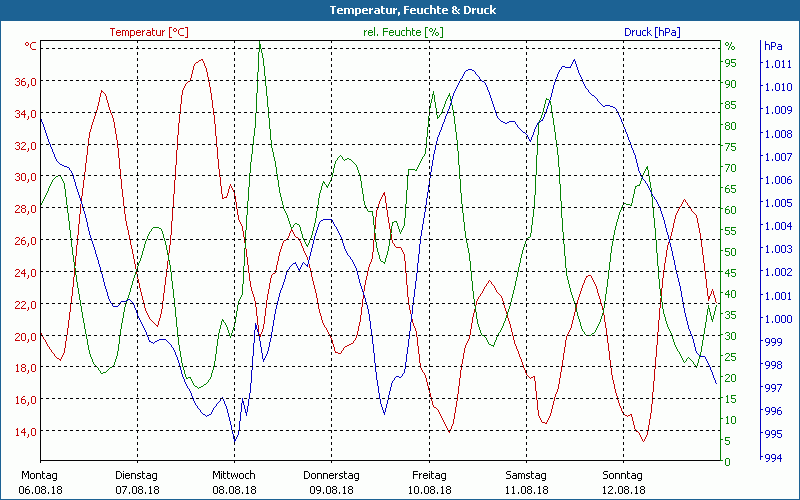The height and width of the screenshot is (500, 800).
Task: Click the 994 pressure axis tick
Action: (x=774, y=458)
